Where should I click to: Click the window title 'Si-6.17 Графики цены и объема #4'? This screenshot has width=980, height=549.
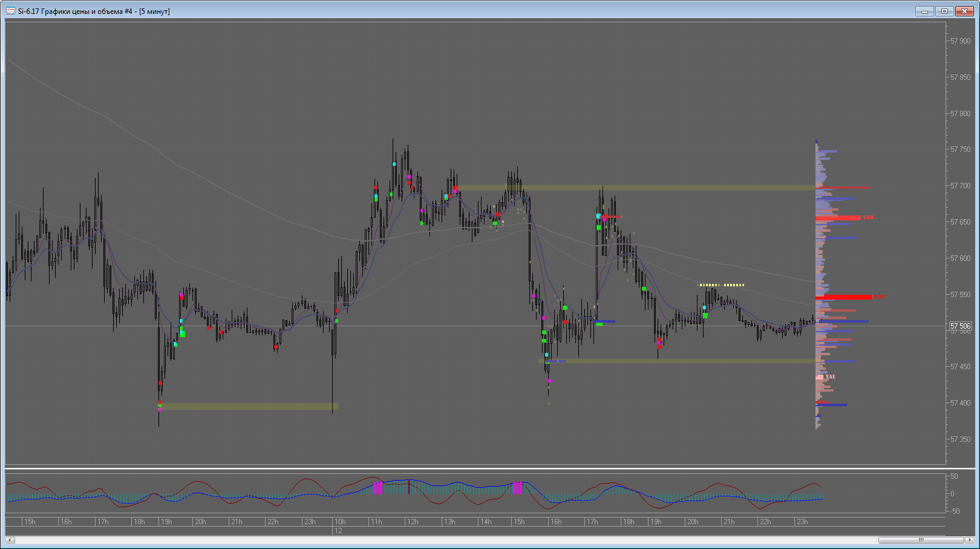coord(75,12)
